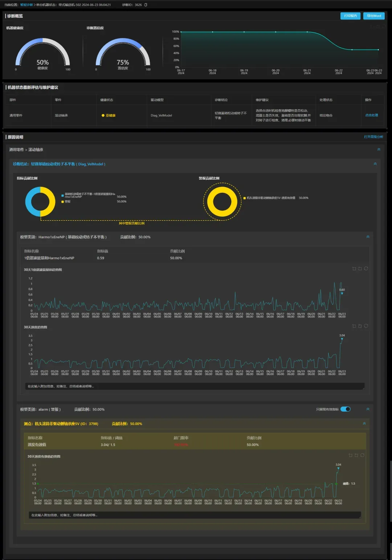
Task: Collapse the 诊断结论 panel
Action: click(375, 164)
